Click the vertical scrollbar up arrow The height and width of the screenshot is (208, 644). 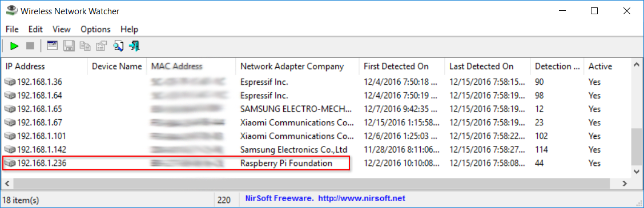(x=636, y=64)
